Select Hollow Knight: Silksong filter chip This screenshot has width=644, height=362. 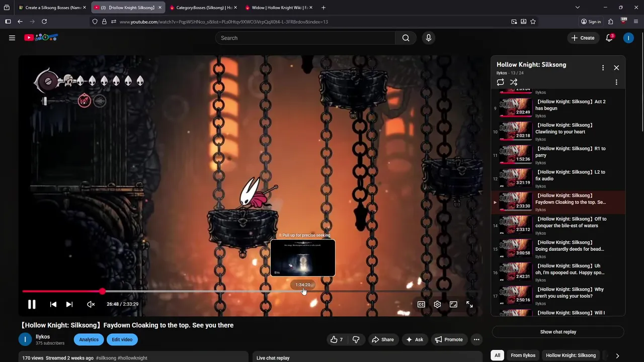coord(571,355)
